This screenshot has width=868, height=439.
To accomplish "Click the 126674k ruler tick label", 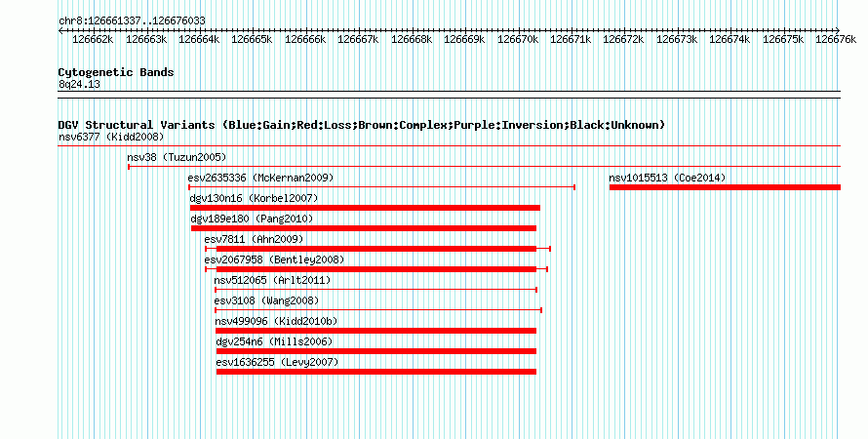I will click(x=730, y=40).
